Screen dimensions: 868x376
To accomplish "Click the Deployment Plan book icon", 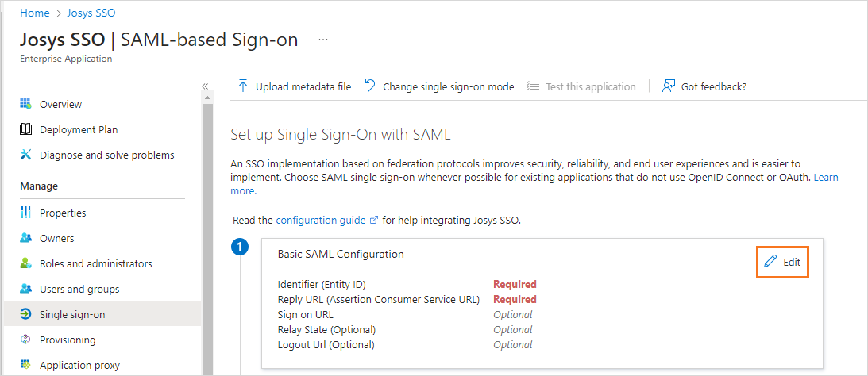I will [x=25, y=129].
